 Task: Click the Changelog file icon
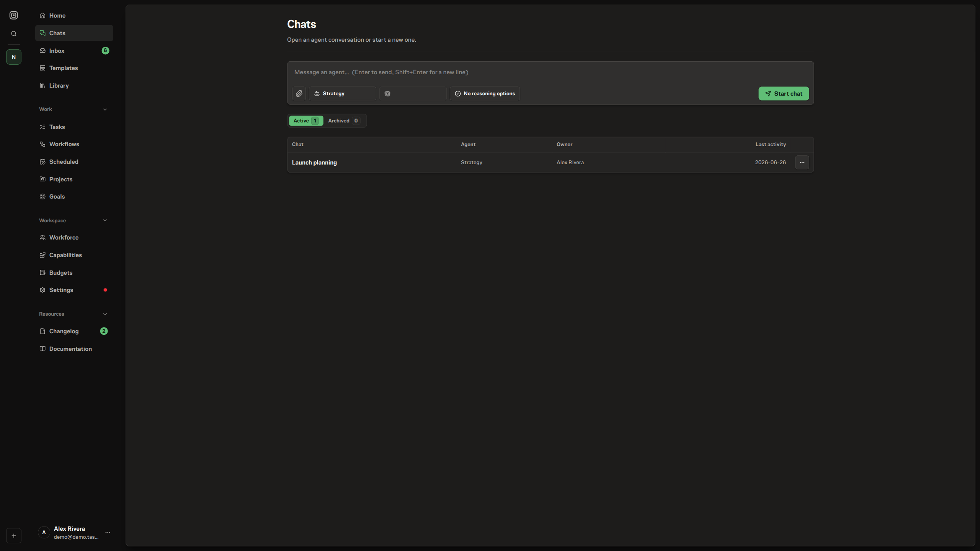[x=42, y=331]
